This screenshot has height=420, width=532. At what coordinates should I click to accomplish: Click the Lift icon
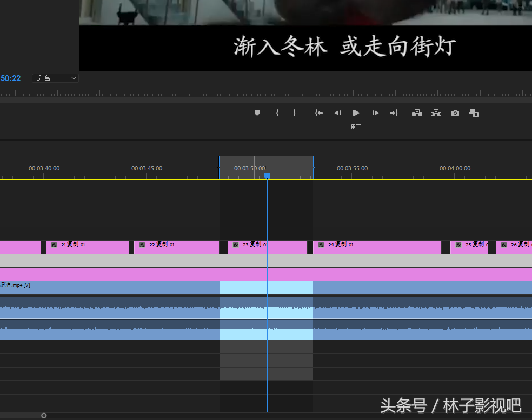click(x=417, y=113)
